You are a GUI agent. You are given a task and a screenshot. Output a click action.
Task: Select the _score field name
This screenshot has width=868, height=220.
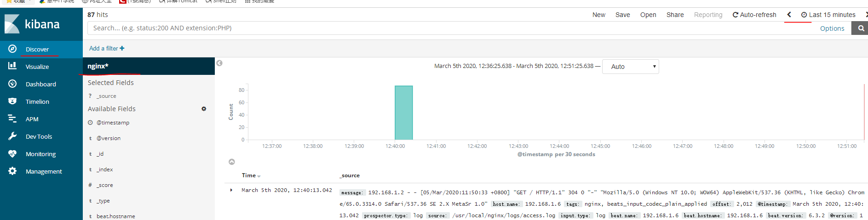[x=104, y=185]
